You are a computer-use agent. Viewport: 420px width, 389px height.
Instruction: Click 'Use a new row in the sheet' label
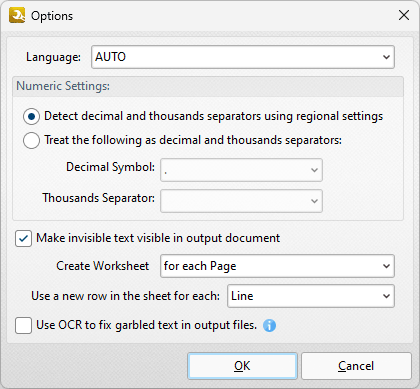[x=126, y=296]
